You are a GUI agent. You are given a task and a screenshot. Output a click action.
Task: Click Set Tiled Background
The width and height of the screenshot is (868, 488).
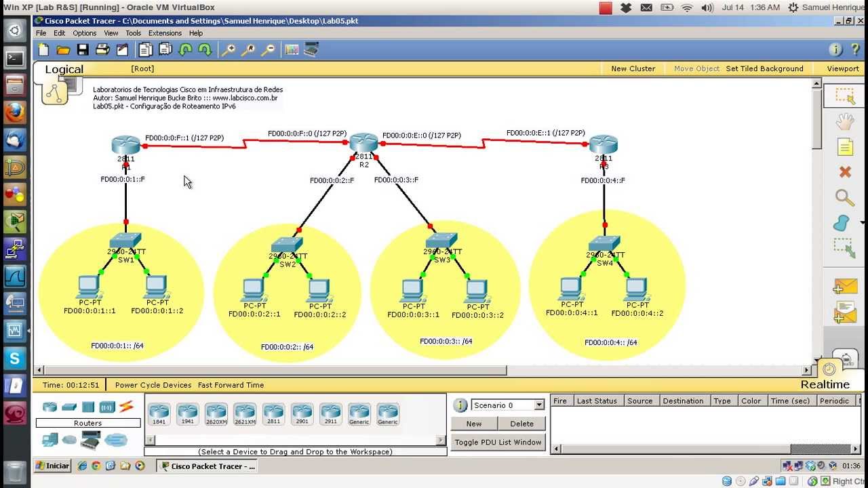[764, 68]
